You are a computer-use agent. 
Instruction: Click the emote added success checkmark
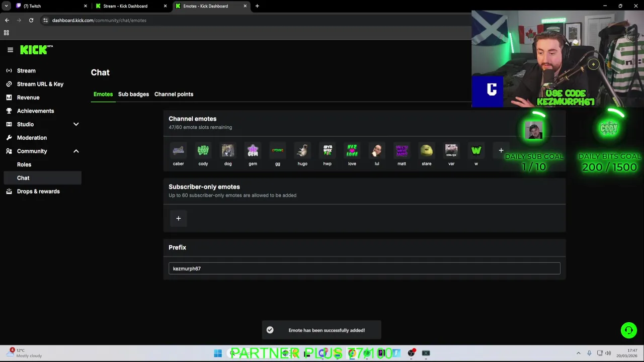pos(270,330)
